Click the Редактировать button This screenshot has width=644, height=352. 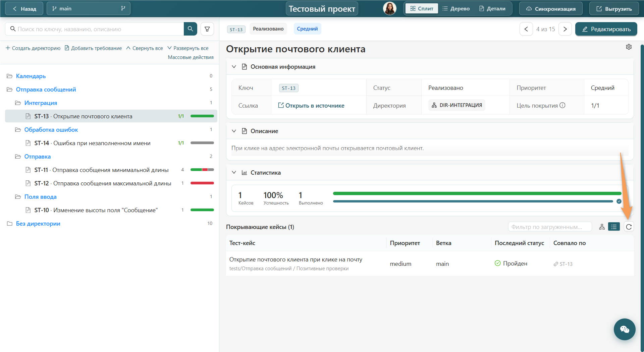click(606, 29)
